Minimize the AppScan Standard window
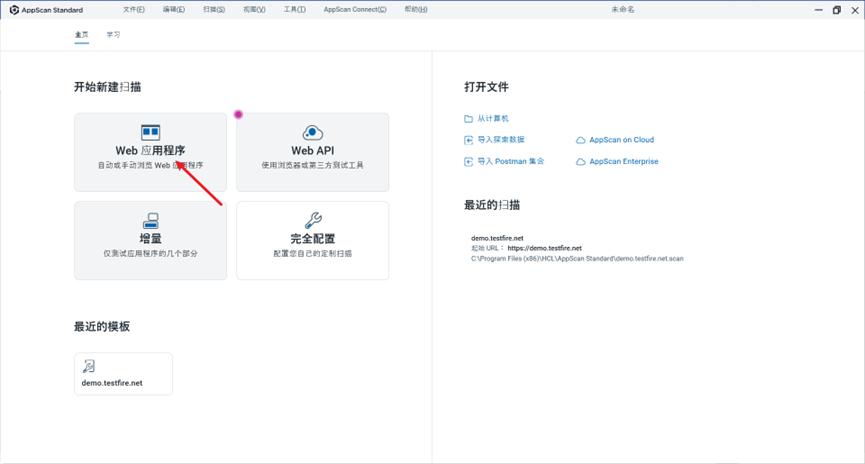Image resolution: width=865 pixels, height=464 pixels. point(819,10)
